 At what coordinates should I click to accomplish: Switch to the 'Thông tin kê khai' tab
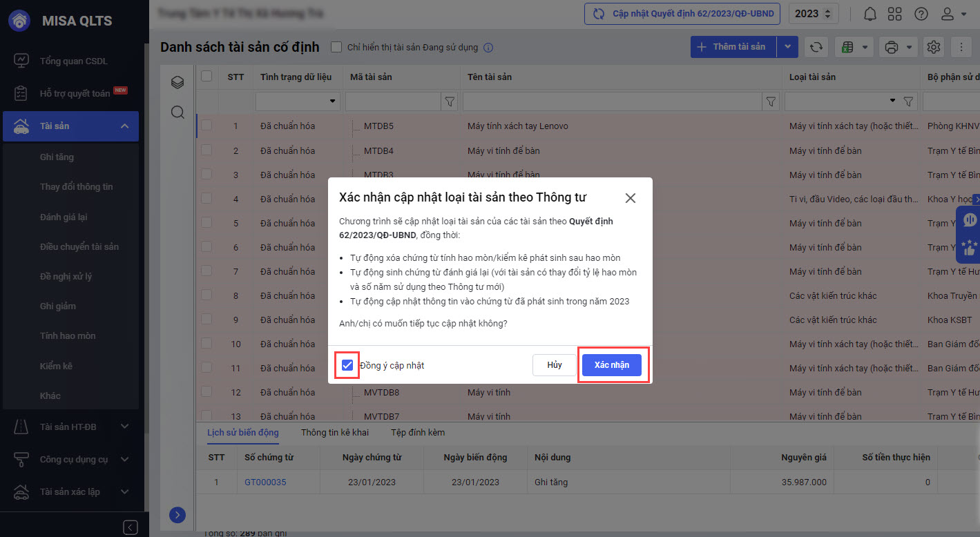click(335, 432)
